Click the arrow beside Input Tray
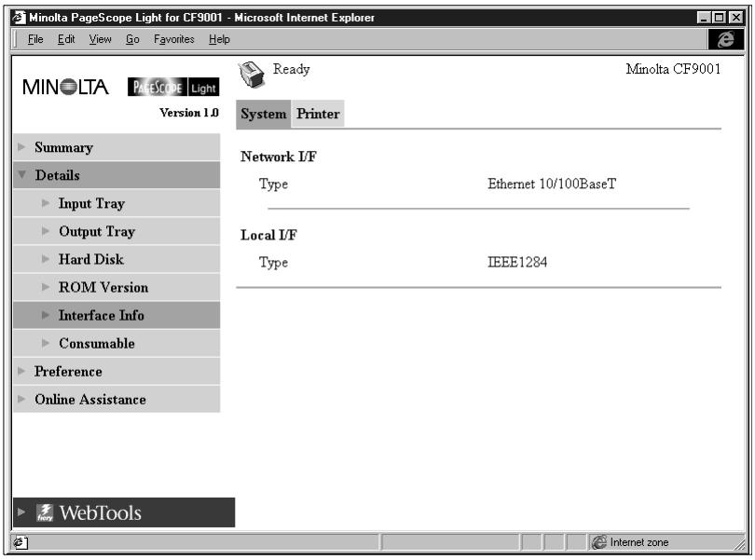Viewport: 755px width, 560px height. [x=46, y=203]
